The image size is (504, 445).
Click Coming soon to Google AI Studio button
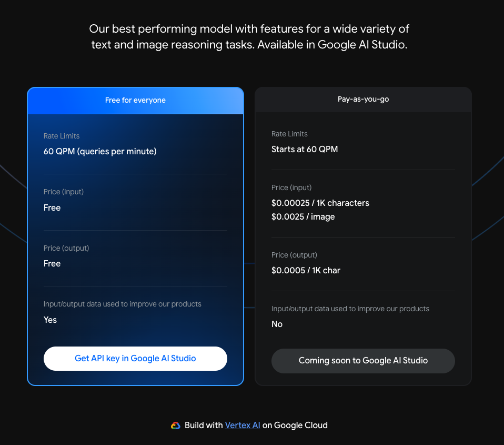point(363,361)
